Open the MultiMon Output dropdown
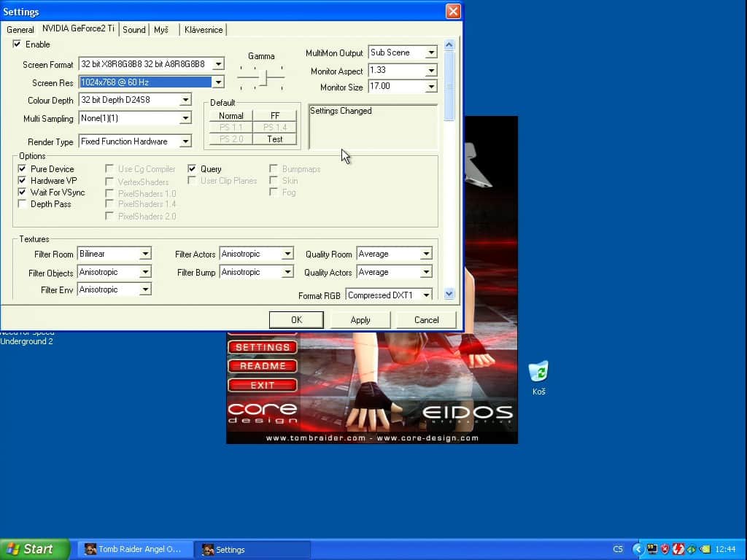This screenshot has width=747, height=560. coord(431,52)
